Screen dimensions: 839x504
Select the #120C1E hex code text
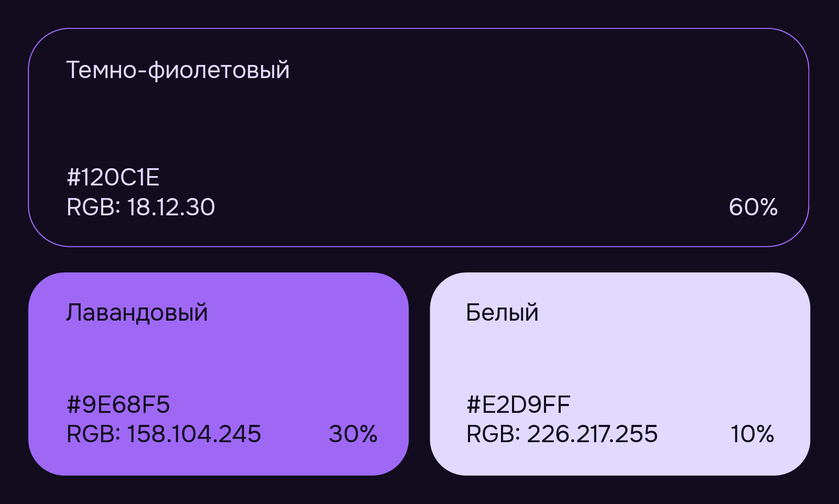pyautogui.click(x=113, y=178)
